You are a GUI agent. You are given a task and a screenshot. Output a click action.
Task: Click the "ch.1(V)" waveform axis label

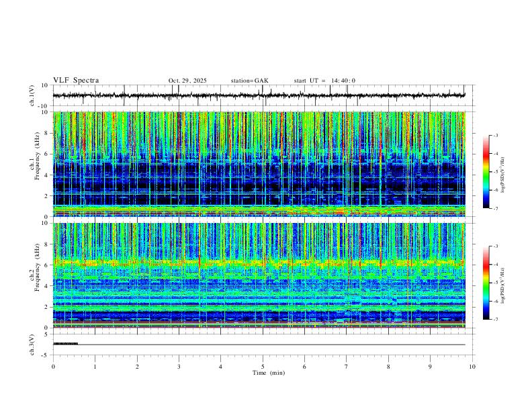click(32, 95)
